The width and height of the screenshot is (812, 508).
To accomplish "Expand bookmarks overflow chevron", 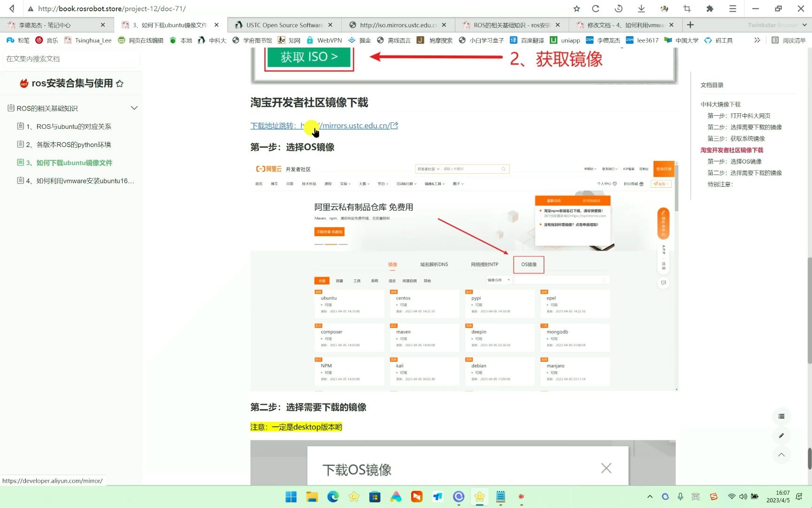I will pos(757,40).
